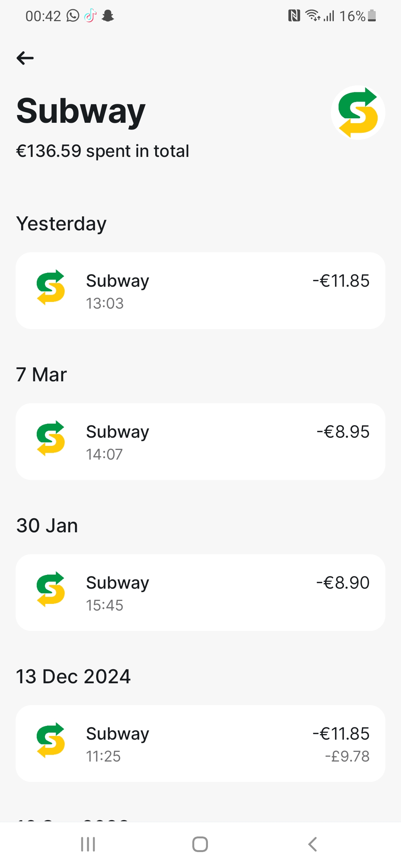This screenshot has height=868, width=401.
Task: Open Android recent apps button
Action: click(88, 845)
